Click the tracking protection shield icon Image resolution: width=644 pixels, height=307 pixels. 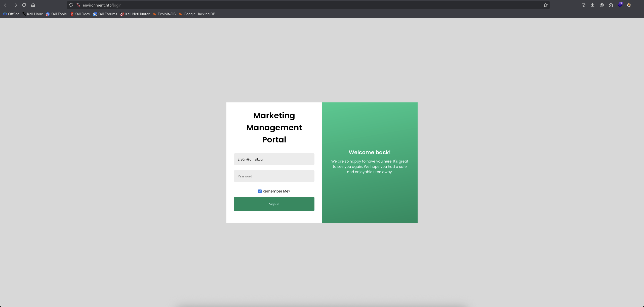click(71, 5)
